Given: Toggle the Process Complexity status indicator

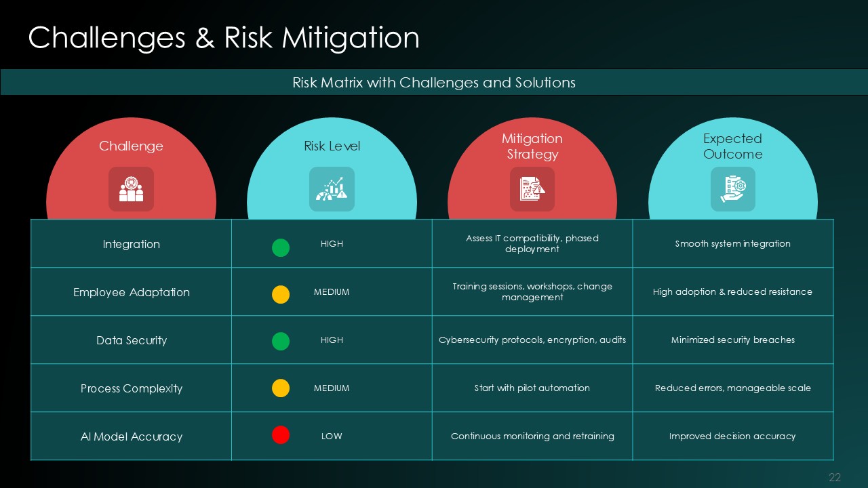Looking at the screenshot, I should pos(281,388).
